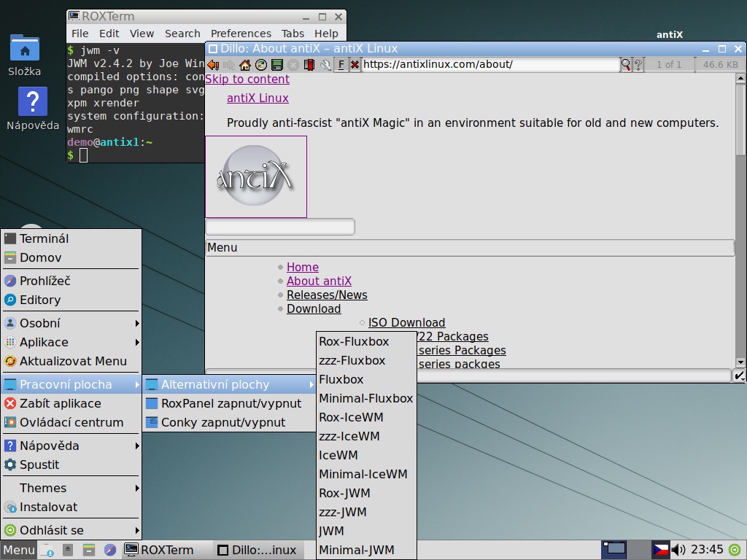Switch to zzz-Fluxbox desktop
The width and height of the screenshot is (747, 560).
point(366,360)
